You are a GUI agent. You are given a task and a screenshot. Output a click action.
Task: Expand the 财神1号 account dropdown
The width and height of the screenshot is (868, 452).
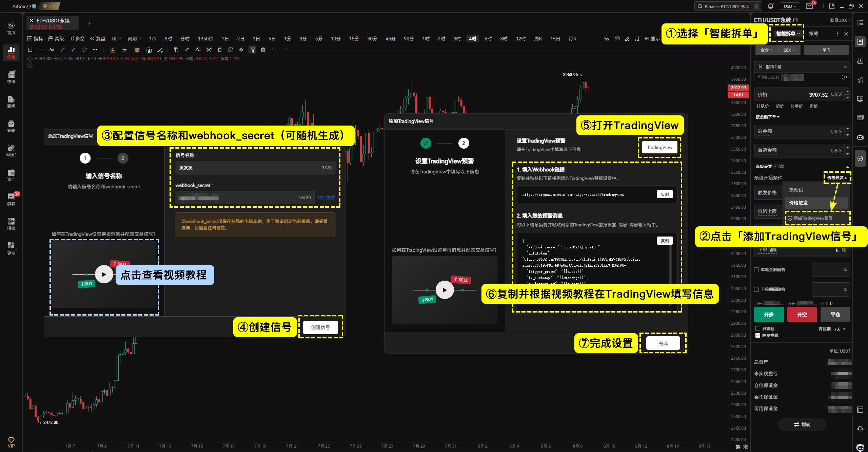point(802,67)
